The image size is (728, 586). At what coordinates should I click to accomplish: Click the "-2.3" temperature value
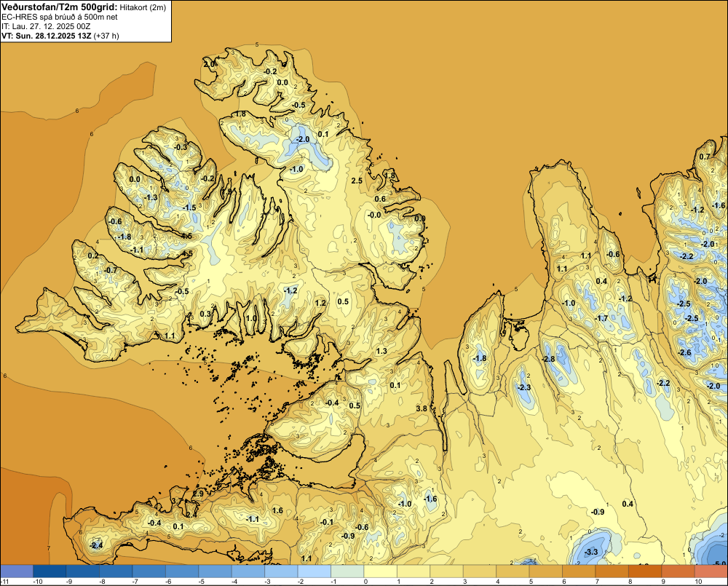(523, 387)
